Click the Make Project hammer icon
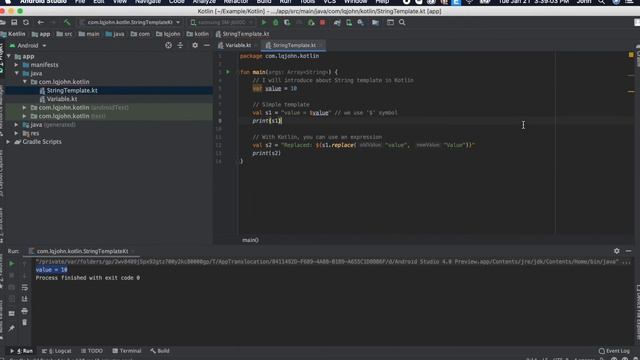 pos(67,22)
